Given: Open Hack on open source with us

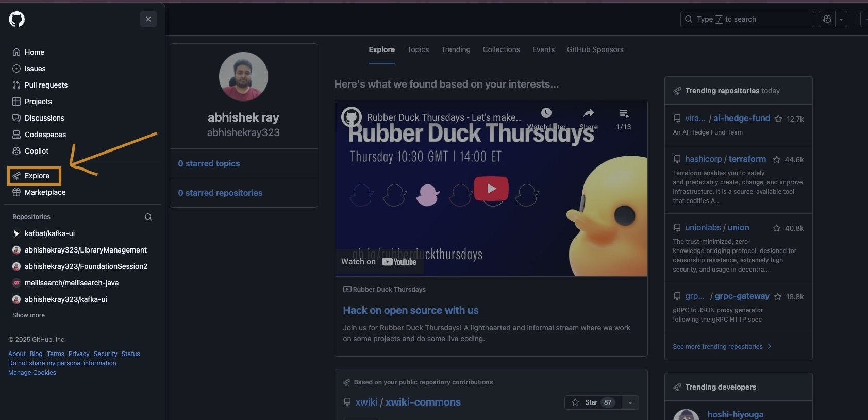Looking at the screenshot, I should 411,310.
